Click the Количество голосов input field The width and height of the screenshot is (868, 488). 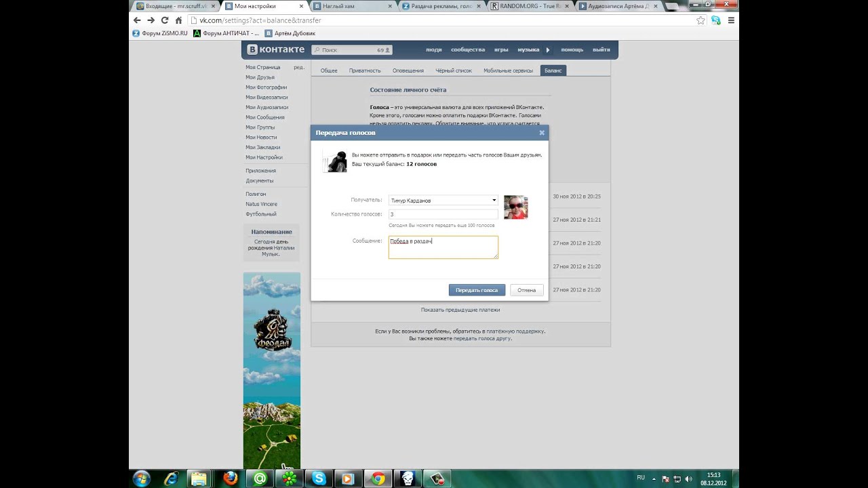tap(443, 214)
